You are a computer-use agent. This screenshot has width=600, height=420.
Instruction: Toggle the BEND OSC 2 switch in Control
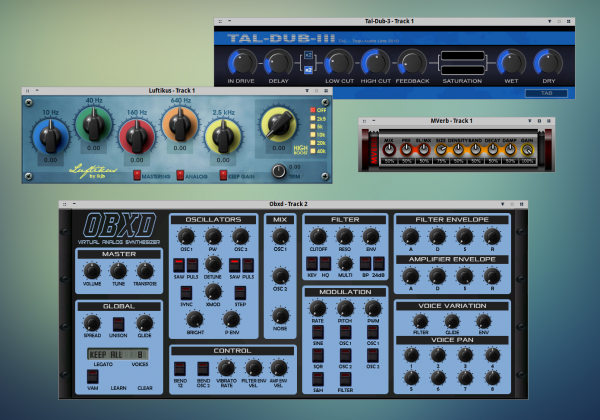203,369
